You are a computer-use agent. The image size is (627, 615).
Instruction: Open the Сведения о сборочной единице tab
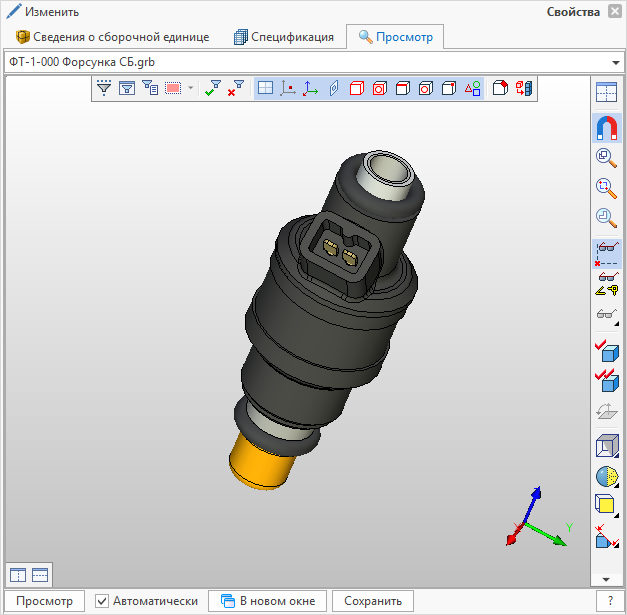(112, 37)
